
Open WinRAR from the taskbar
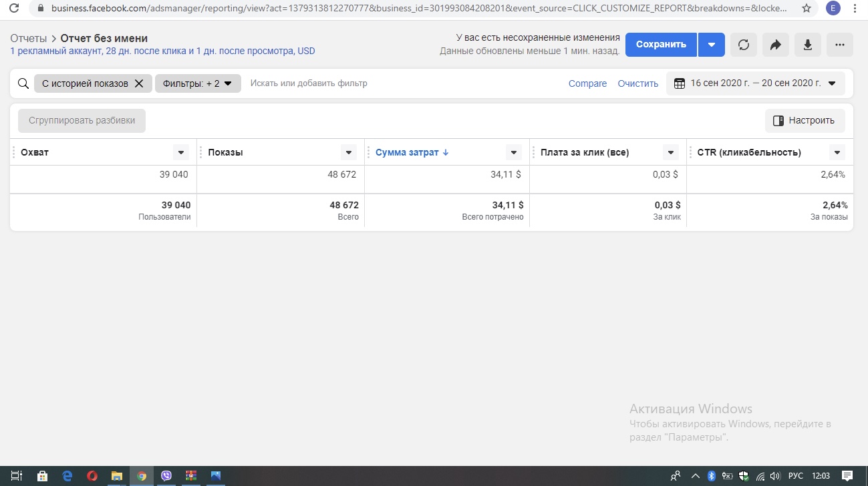tap(191, 476)
